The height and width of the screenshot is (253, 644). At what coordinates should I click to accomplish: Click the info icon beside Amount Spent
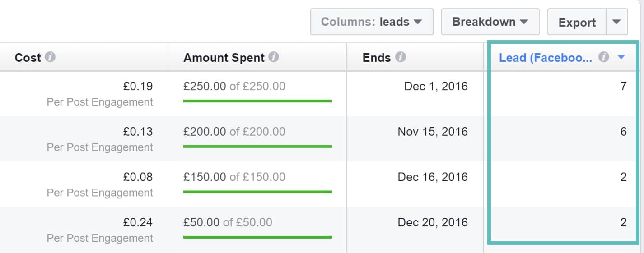click(273, 57)
